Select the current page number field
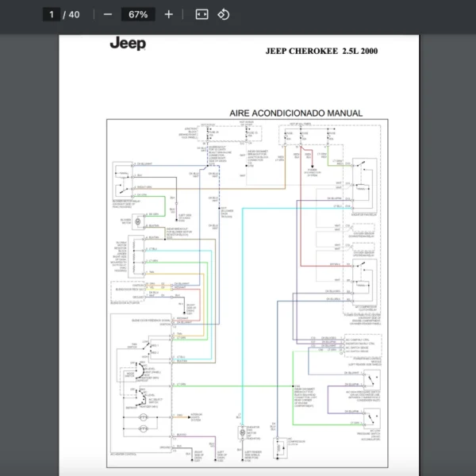476x476 pixels. click(x=52, y=14)
